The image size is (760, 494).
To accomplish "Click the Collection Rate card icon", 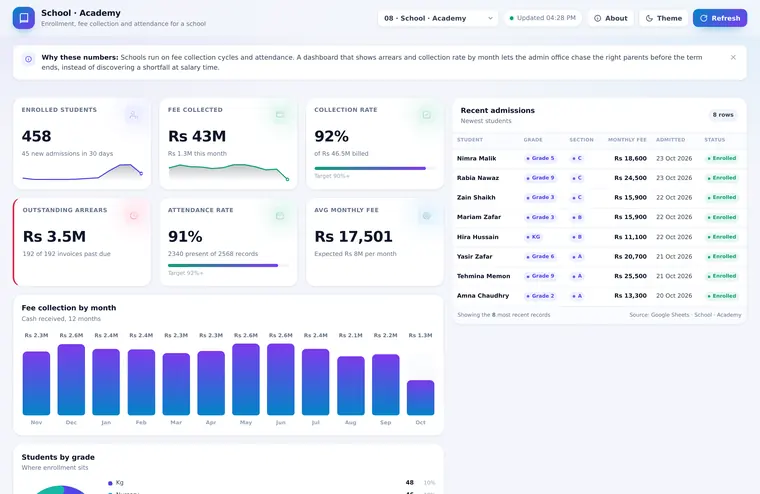I will [427, 115].
